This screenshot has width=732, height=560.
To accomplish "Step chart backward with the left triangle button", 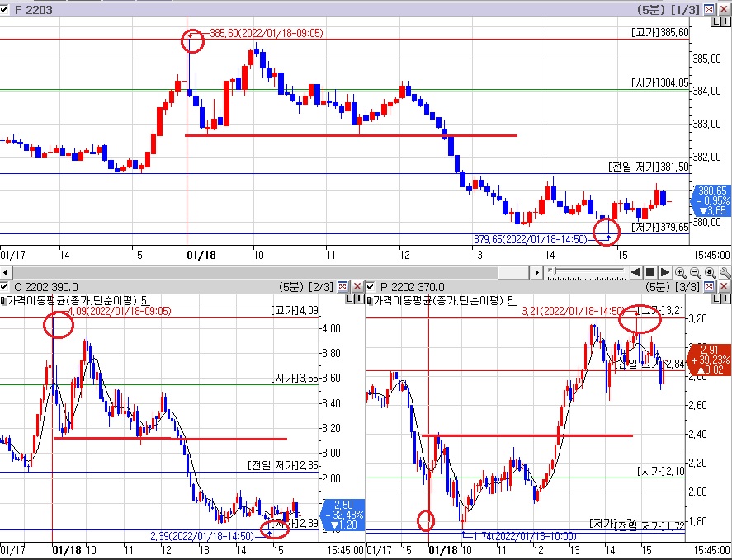I will [x=635, y=272].
